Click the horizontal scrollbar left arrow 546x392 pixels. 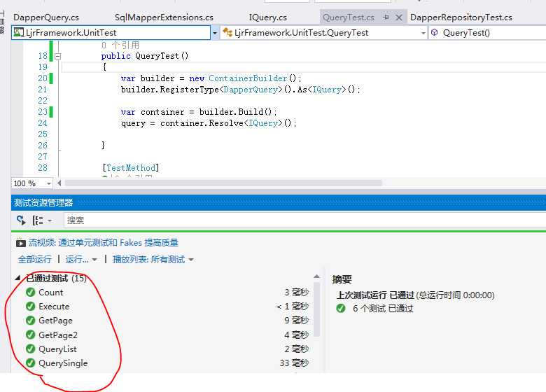(59, 183)
